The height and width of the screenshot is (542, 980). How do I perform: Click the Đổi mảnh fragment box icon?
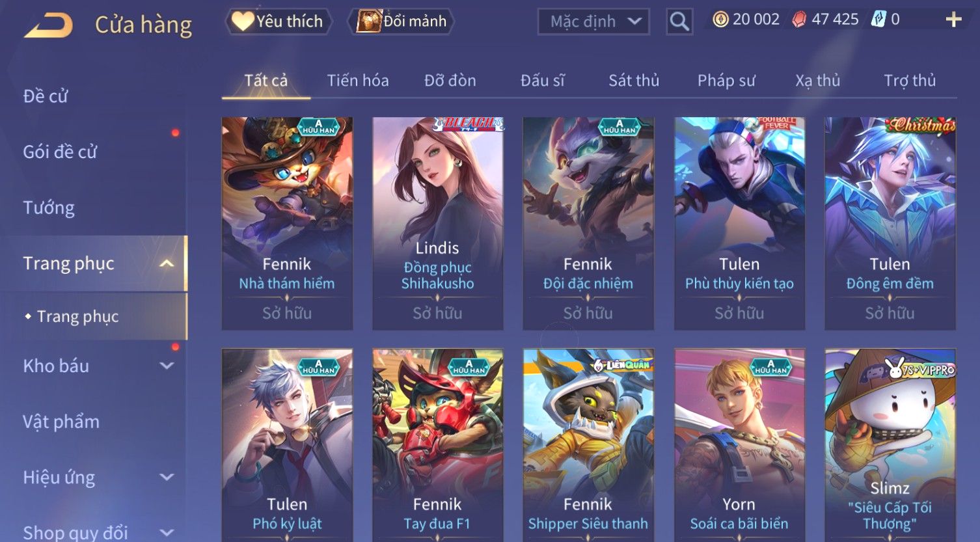coord(368,21)
